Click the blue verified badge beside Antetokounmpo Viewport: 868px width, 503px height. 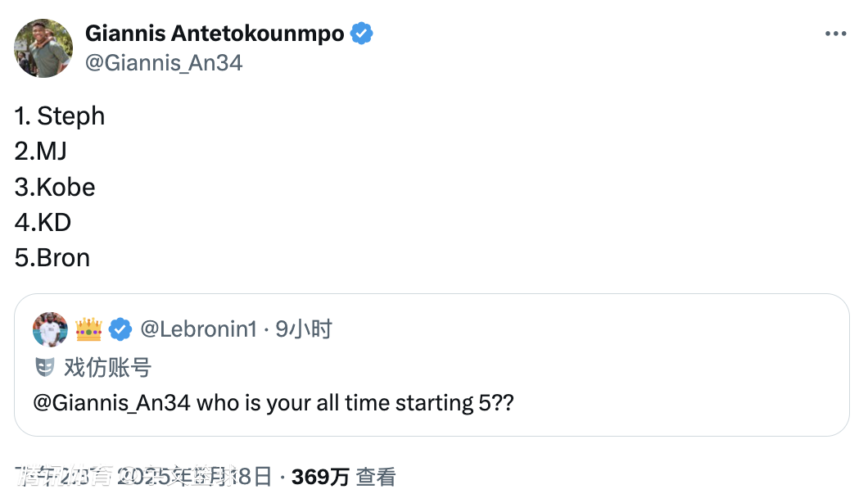(361, 34)
